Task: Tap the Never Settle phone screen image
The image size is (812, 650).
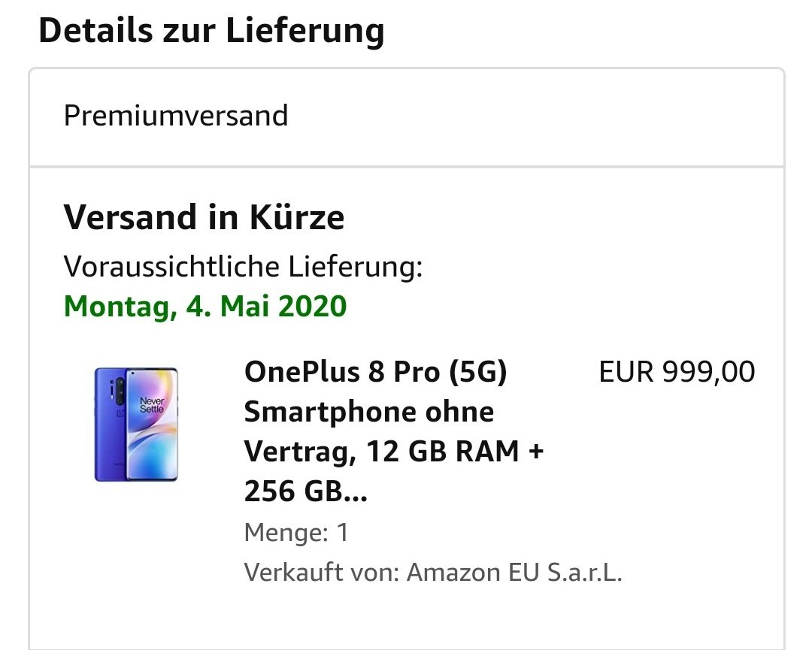Action: click(152, 425)
